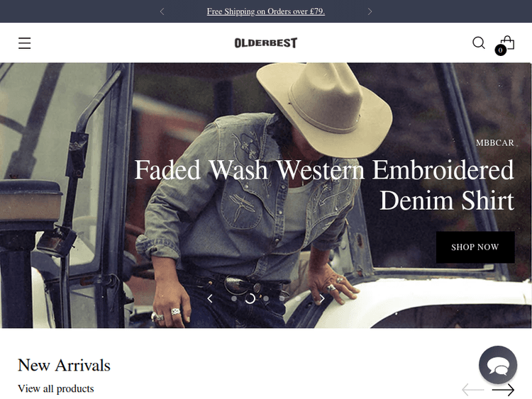Go to previous hero banner slide
532x399 pixels.
[x=210, y=298]
